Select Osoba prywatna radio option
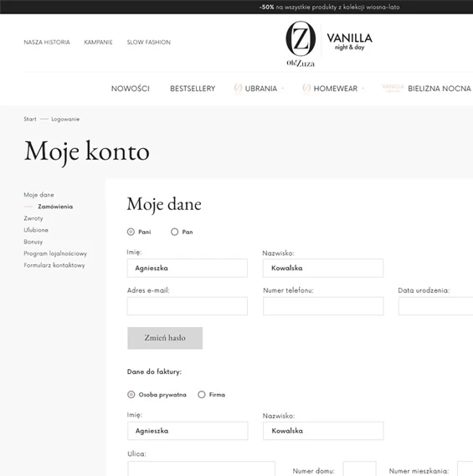The height and width of the screenshot is (476, 473). click(x=131, y=395)
